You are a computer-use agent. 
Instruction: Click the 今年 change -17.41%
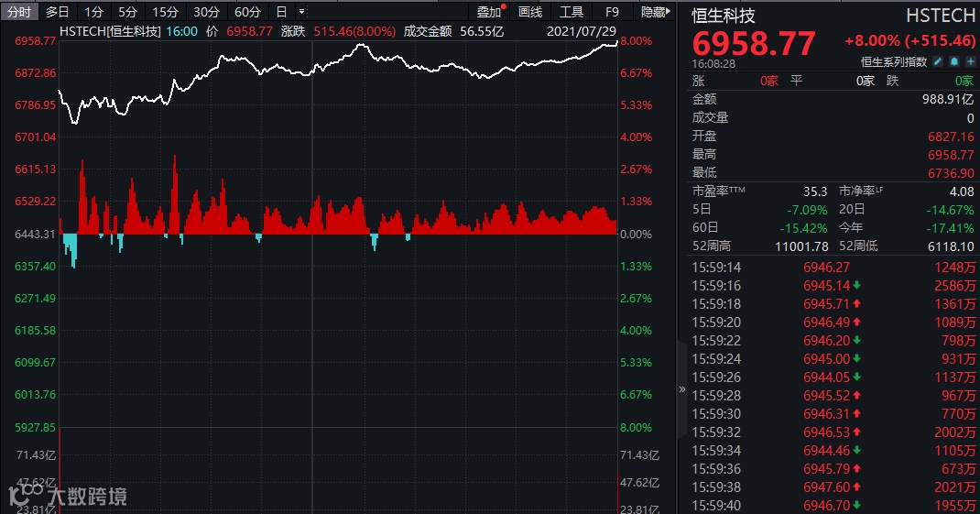[950, 227]
